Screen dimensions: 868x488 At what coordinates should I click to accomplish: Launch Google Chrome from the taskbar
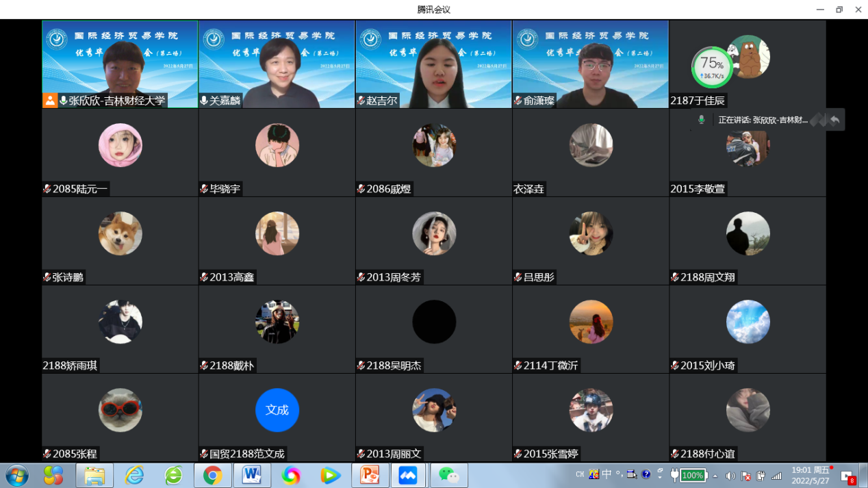[x=213, y=475]
